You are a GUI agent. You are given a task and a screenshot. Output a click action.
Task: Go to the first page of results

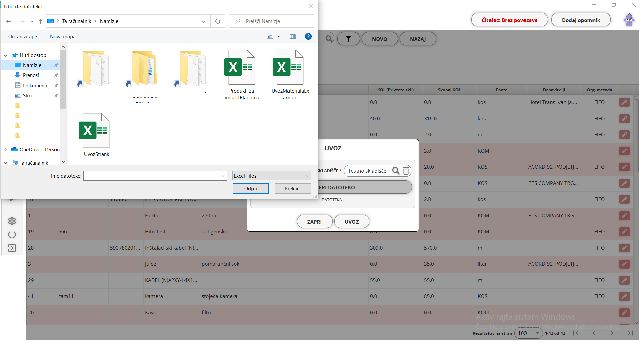[x=576, y=333]
